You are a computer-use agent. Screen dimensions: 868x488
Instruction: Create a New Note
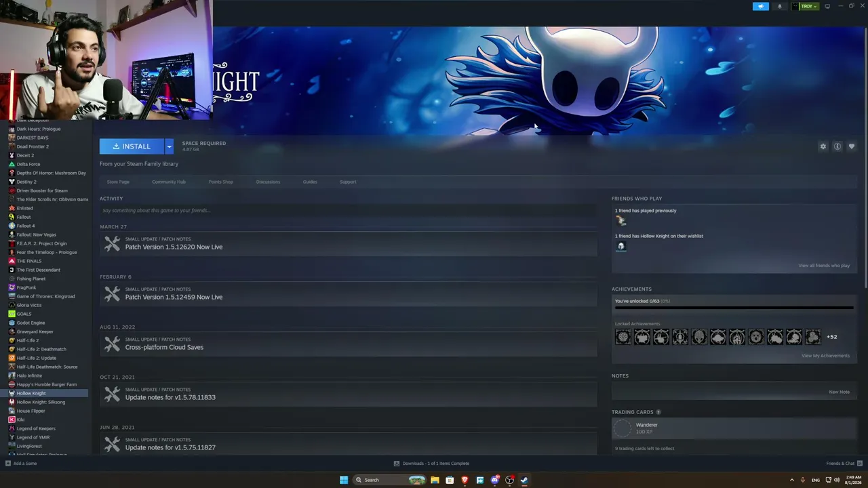point(839,392)
